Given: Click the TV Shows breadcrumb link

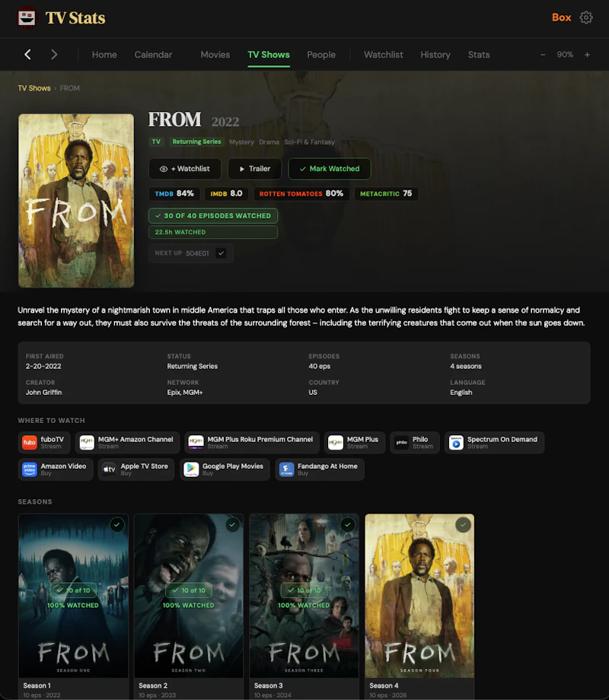Looking at the screenshot, I should pyautogui.click(x=34, y=88).
